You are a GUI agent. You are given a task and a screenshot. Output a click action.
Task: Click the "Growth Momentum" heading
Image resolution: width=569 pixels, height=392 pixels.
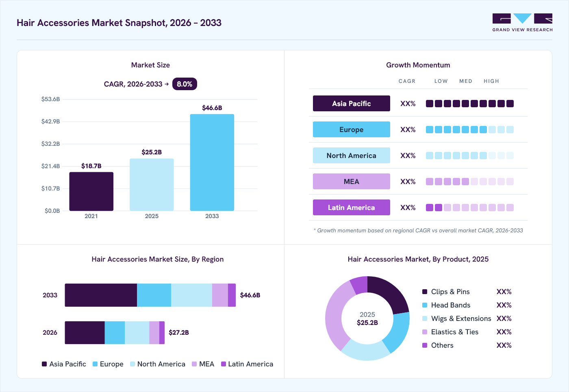tap(418, 65)
